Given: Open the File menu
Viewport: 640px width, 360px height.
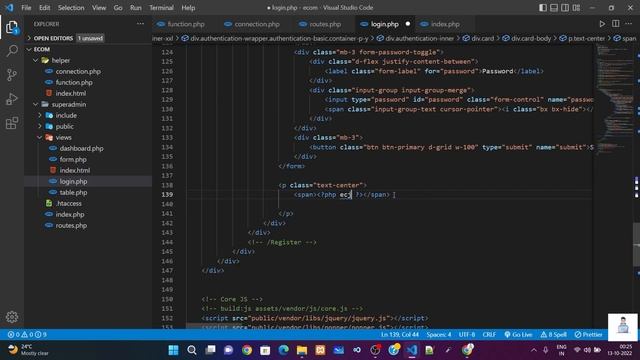Looking at the screenshot, I should pyautogui.click(x=26, y=8).
